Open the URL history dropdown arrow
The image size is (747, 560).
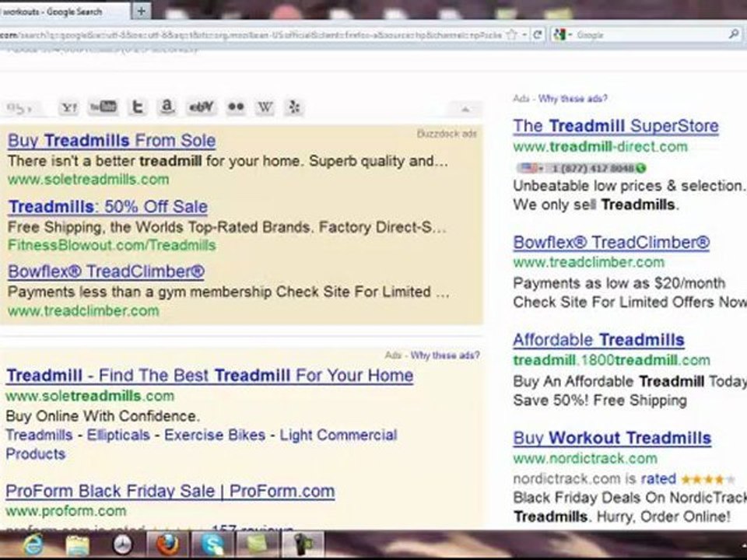click(524, 34)
